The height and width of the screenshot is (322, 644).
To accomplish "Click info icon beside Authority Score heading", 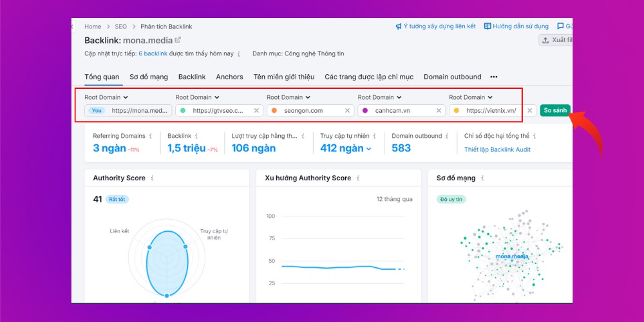I will pyautogui.click(x=152, y=178).
